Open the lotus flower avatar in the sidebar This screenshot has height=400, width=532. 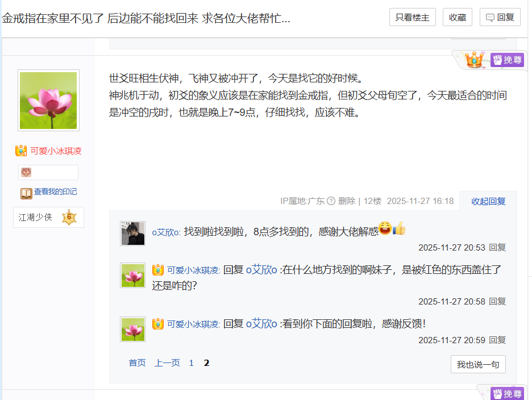pyautogui.click(x=48, y=101)
